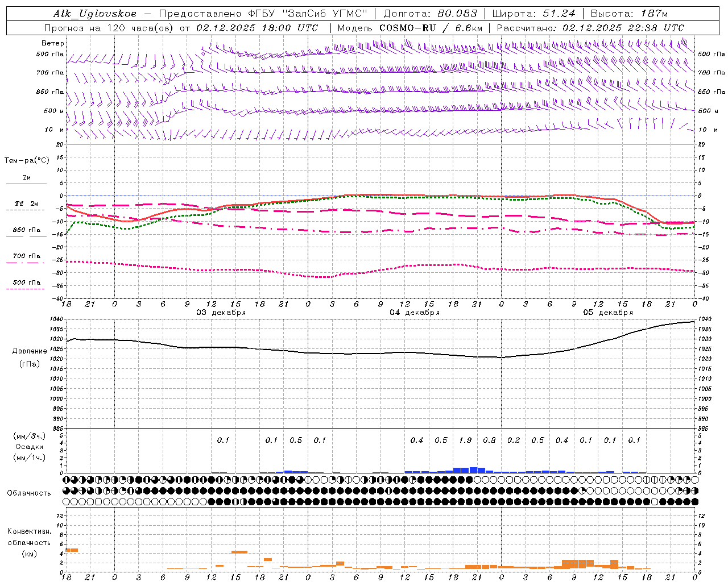Viewport: 728px width, 582px height.
Task: Click the 04 декабря date label
Action: (415, 313)
